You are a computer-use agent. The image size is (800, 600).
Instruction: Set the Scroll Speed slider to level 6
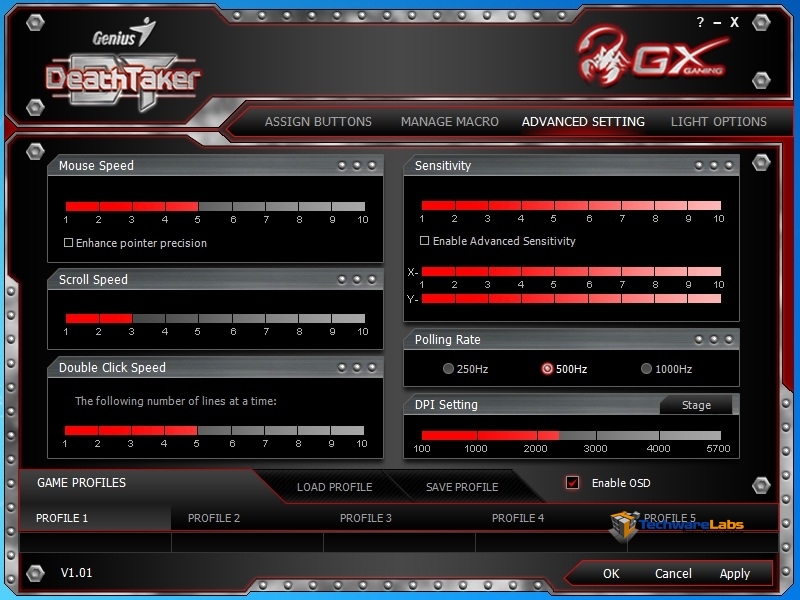point(233,318)
